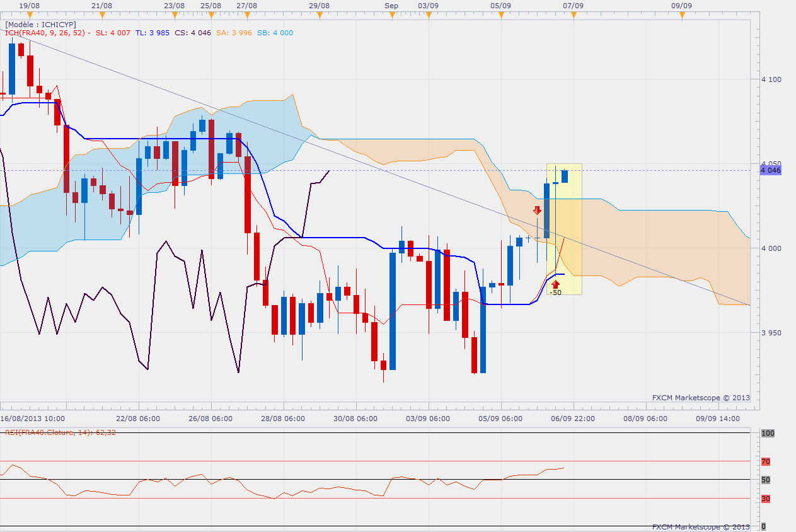Click the "ICH(FRA40, 9, 26, 52)" indicator name
This screenshot has width=796, height=532.
45,33
